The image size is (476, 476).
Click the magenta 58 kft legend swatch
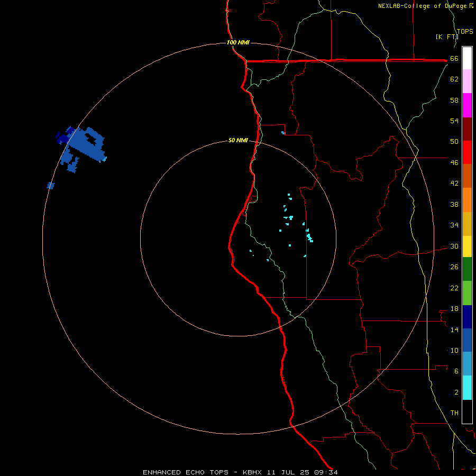pos(467,105)
